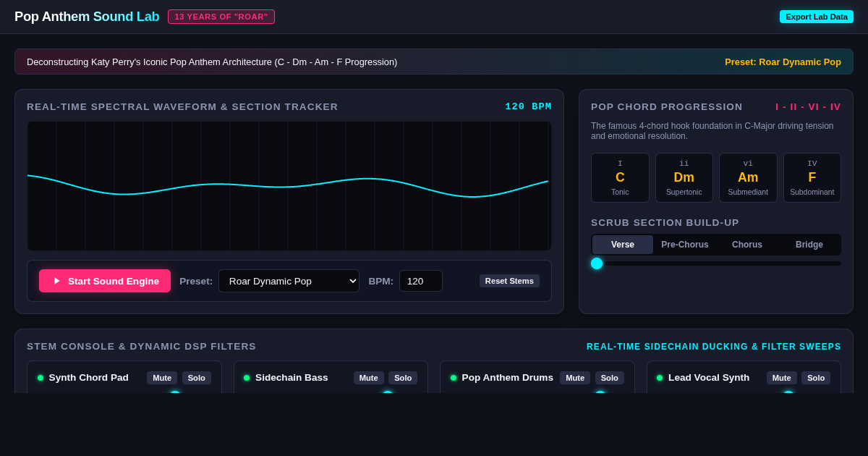Viewport: 868px width, 456px height.
Task: Mute the Lead Vocal Synth stem
Action: click(x=782, y=378)
